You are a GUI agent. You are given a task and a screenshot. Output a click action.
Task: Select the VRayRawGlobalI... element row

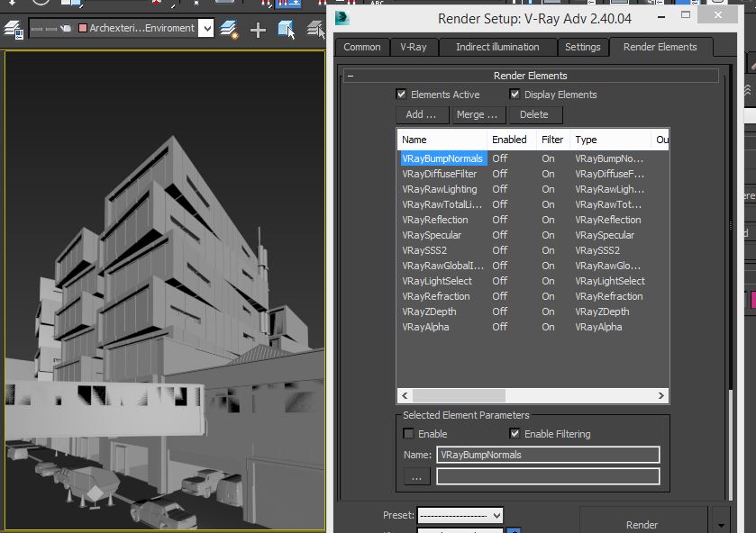533,266
